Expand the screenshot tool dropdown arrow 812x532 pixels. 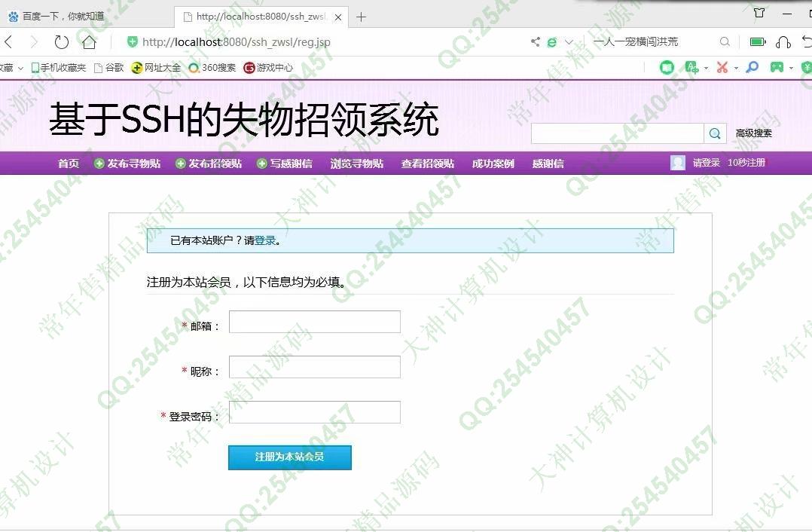point(736,68)
